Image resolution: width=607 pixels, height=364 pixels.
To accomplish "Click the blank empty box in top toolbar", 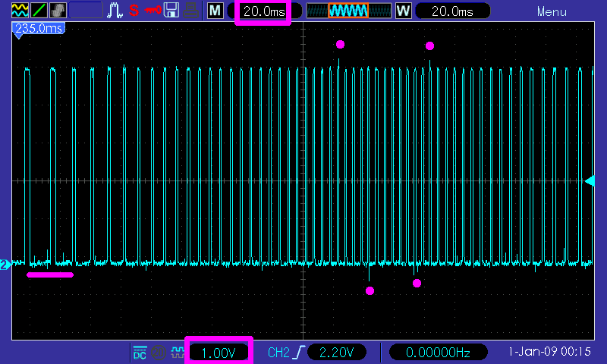I will 86,11.
